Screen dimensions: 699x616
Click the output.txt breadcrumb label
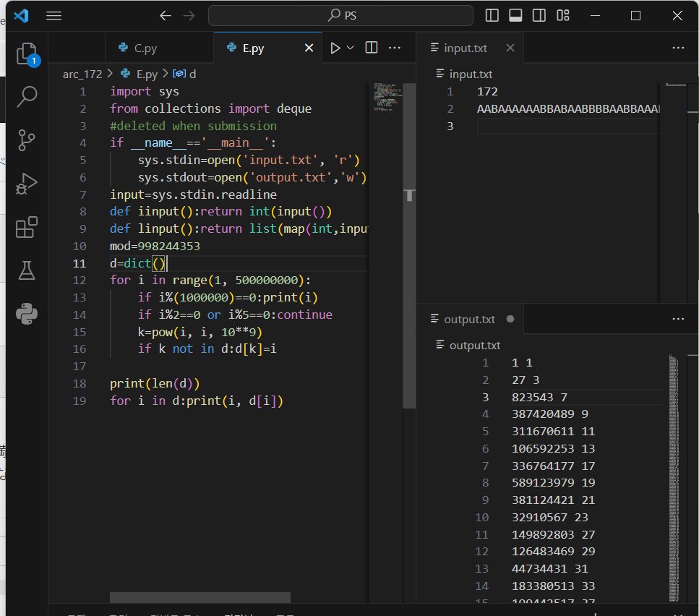(x=475, y=346)
